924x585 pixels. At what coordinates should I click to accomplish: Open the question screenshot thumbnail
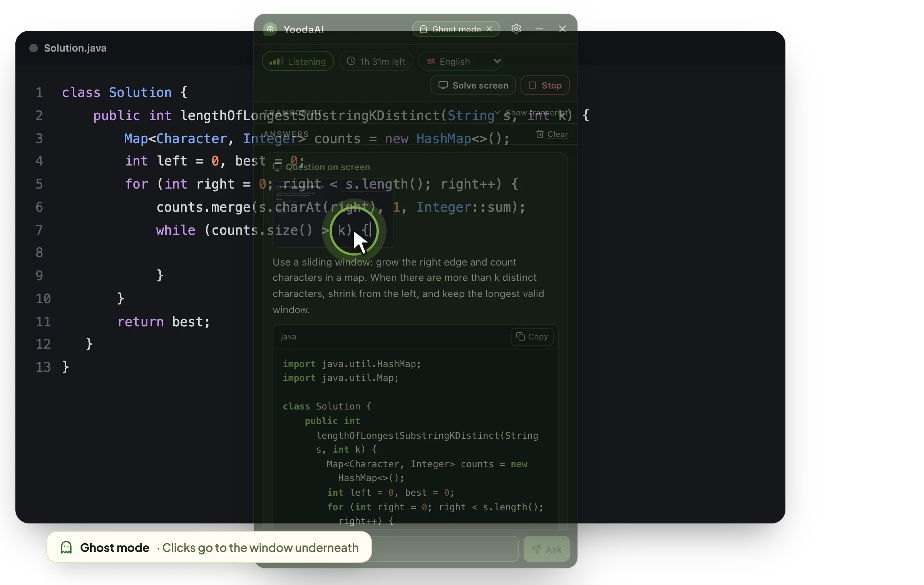pyautogui.click(x=333, y=213)
